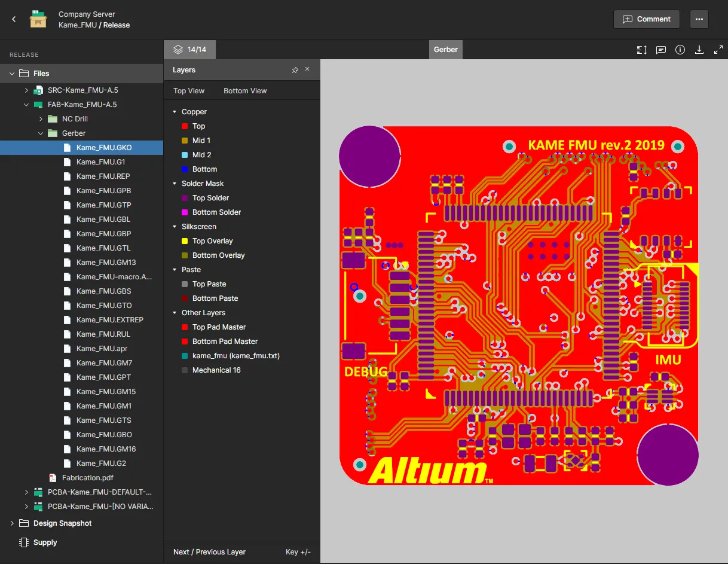This screenshot has height=564, width=728.
Task: Open the Company Server project box icon
Action: point(38,19)
